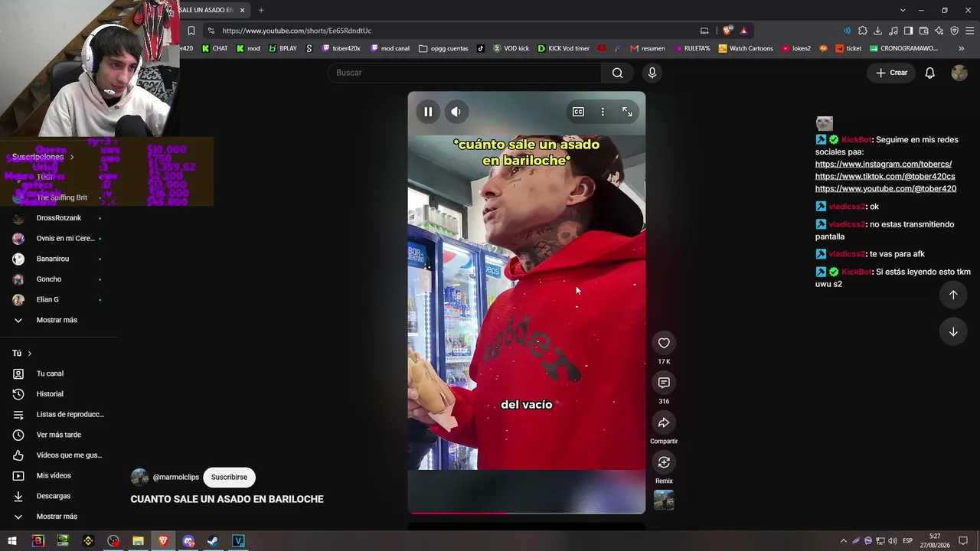Open a new browser tab

[261, 10]
